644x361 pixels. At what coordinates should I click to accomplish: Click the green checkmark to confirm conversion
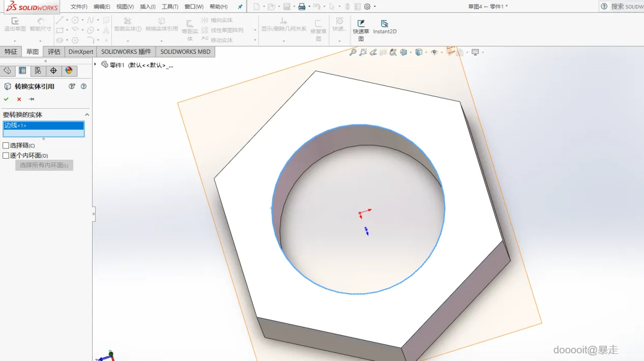pyautogui.click(x=6, y=99)
